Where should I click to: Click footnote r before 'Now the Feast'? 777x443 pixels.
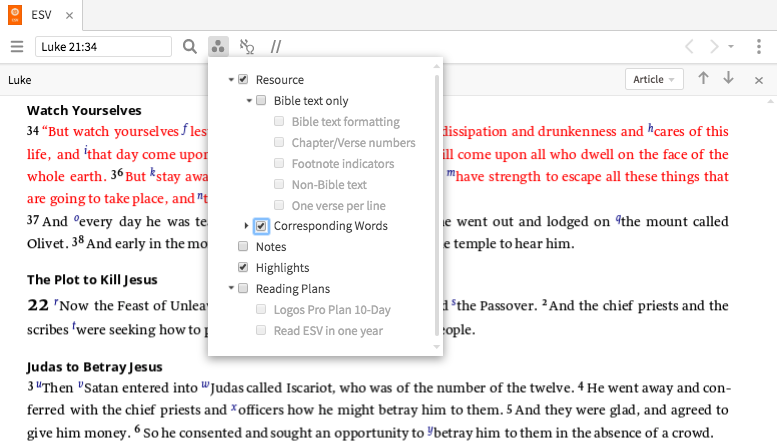click(56, 302)
